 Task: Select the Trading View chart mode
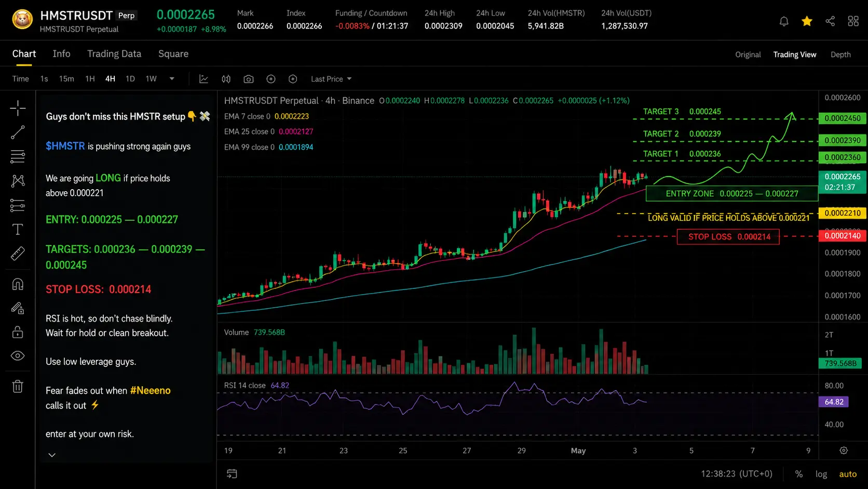[x=794, y=55]
